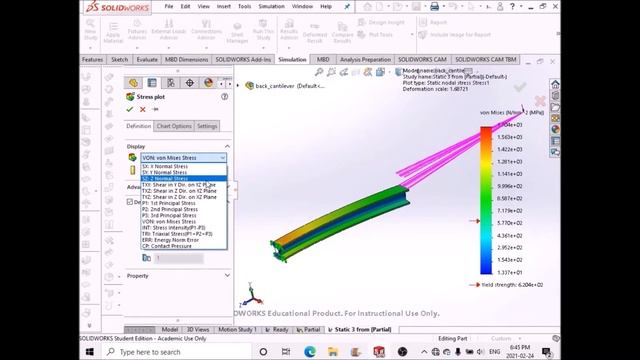
Task: Confirm Stress plot with green checkmark
Action: pyautogui.click(x=130, y=109)
